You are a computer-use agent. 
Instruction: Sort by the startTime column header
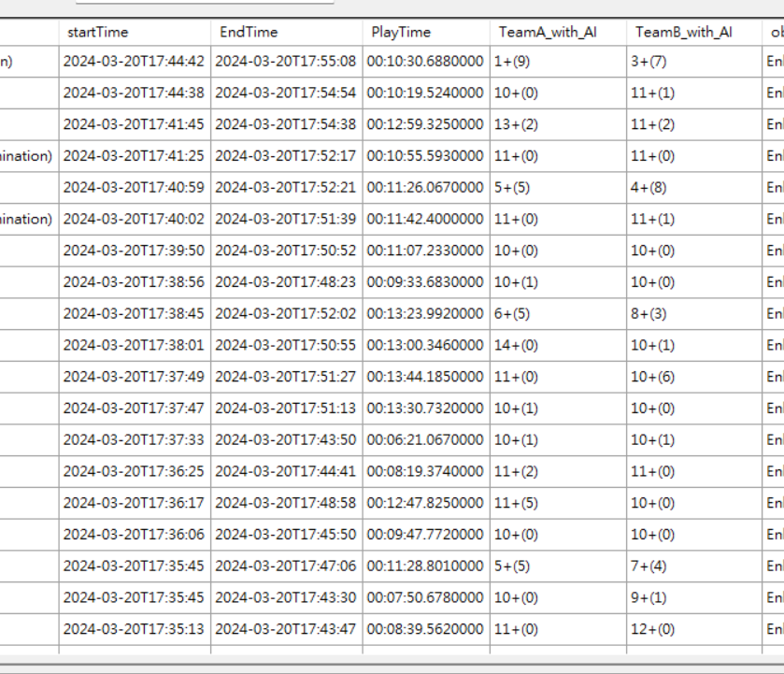pos(135,32)
